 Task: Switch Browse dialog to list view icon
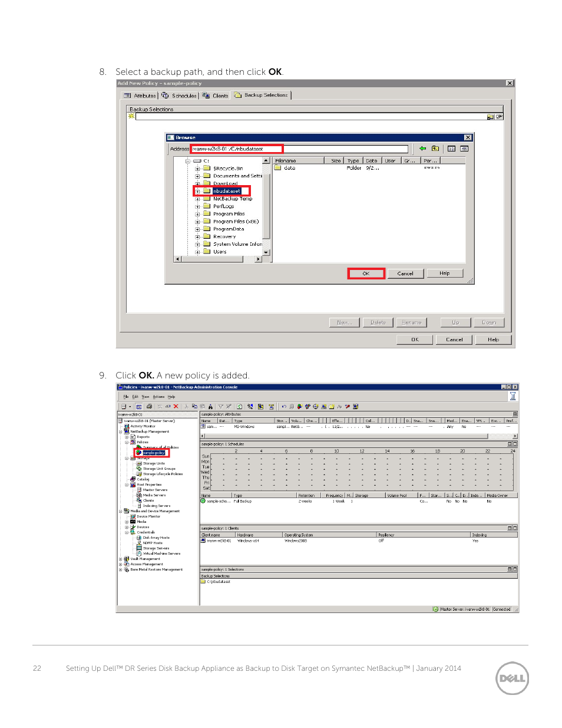pyautogui.click(x=451, y=149)
